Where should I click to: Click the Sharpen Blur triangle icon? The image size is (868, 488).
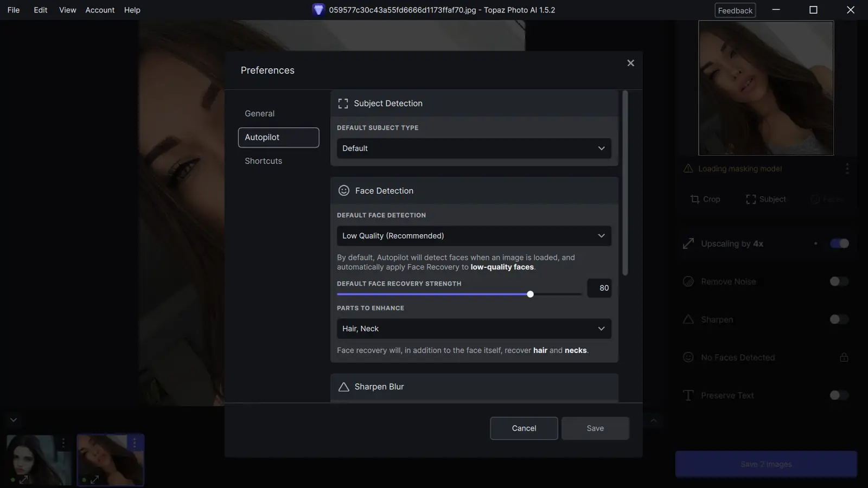(343, 387)
